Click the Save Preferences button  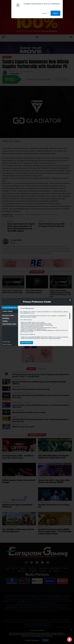pos(26,342)
